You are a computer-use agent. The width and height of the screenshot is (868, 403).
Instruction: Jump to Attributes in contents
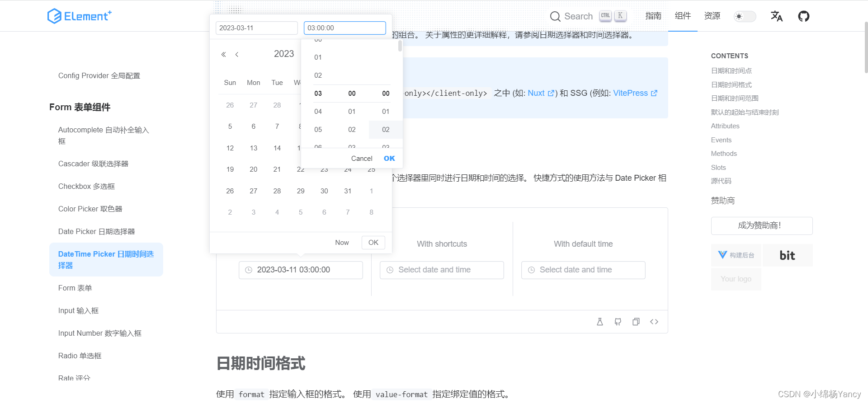pos(725,126)
